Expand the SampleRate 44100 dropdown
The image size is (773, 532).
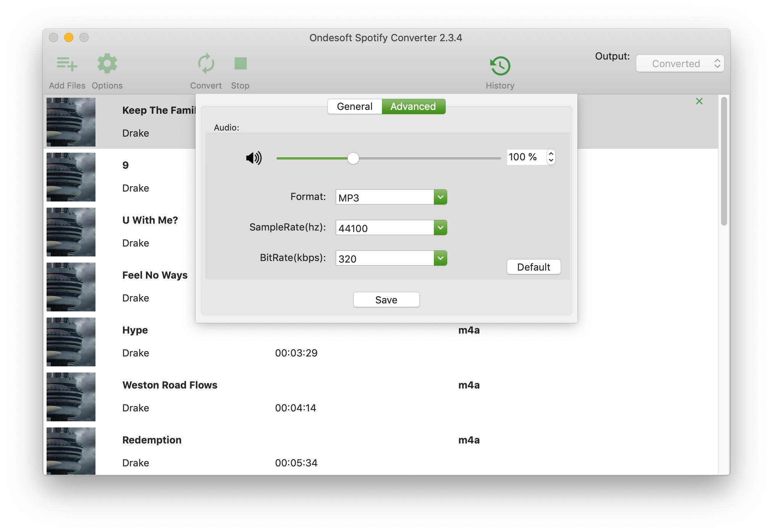(440, 228)
